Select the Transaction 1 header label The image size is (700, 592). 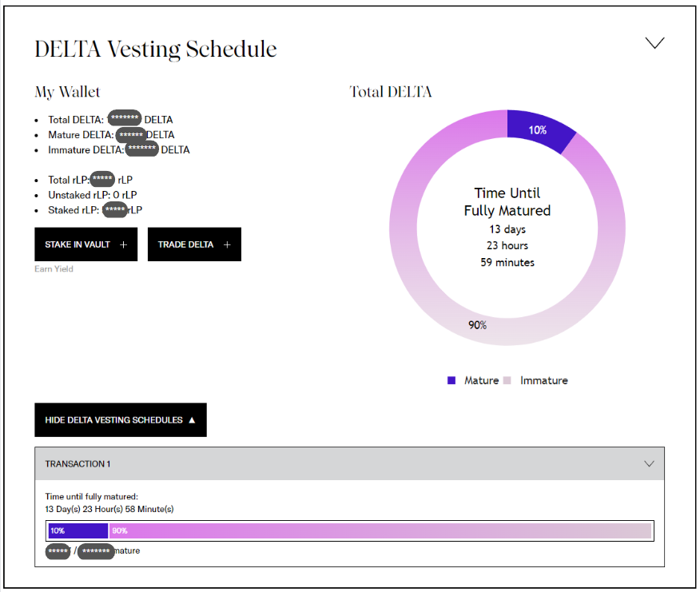click(x=78, y=463)
